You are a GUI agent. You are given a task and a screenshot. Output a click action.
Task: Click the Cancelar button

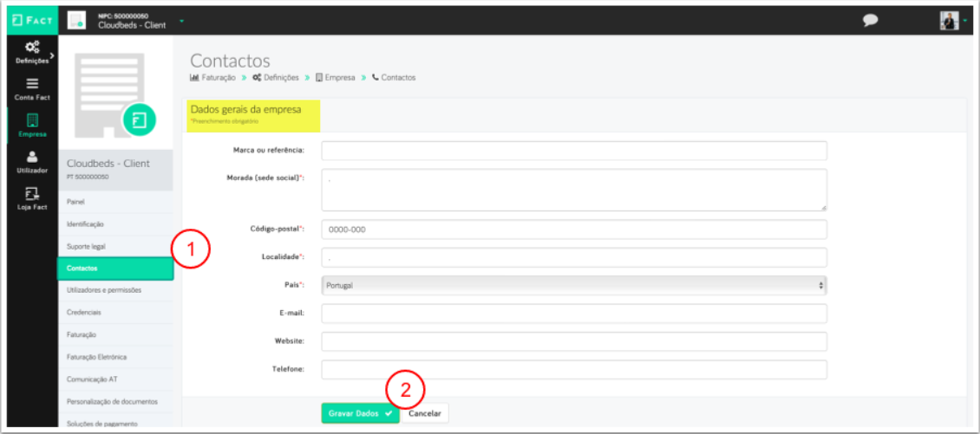424,413
